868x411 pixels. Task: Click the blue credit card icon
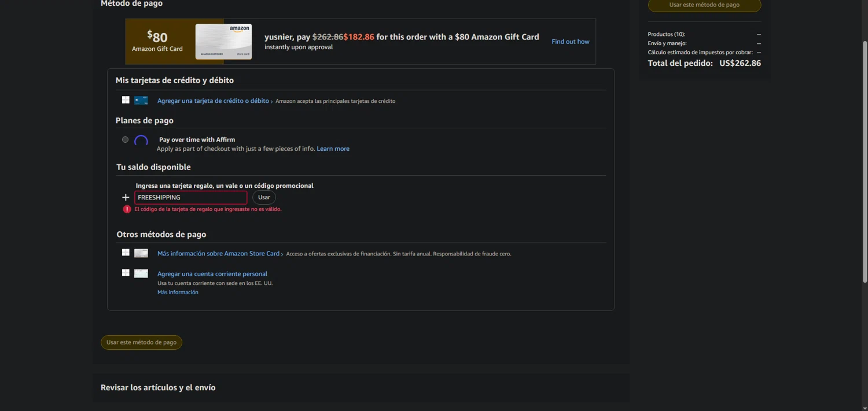[141, 101]
